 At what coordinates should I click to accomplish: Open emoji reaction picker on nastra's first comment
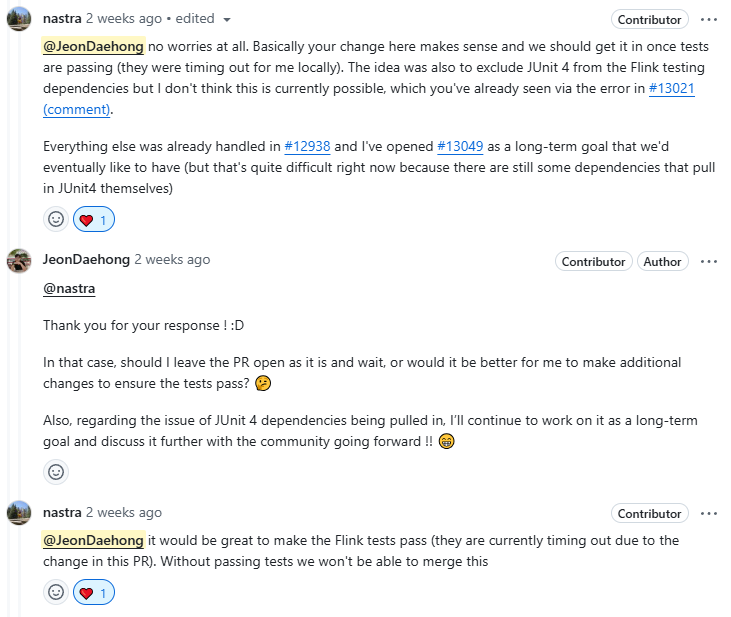56,219
